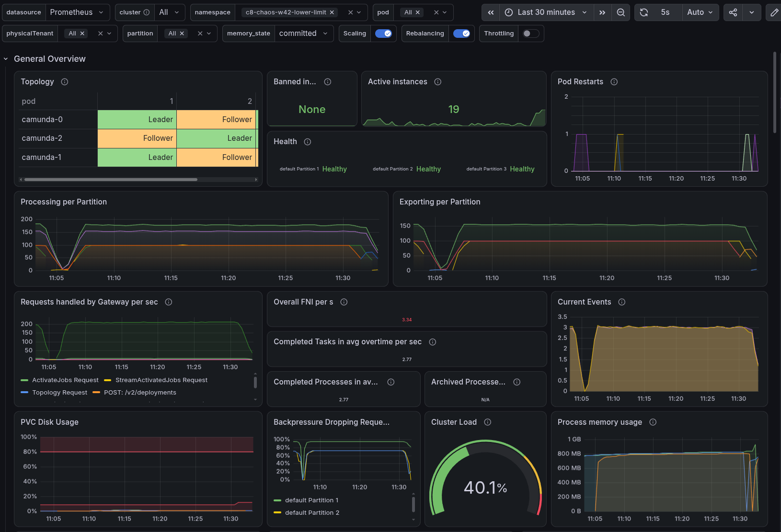Click the Exporting per Partition panel title
Screen dimensions: 781x532
pyautogui.click(x=440, y=202)
